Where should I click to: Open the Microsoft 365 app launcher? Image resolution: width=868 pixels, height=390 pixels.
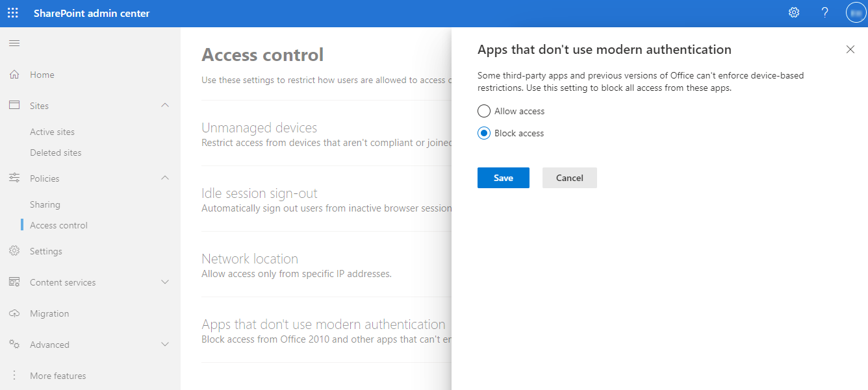click(x=12, y=12)
